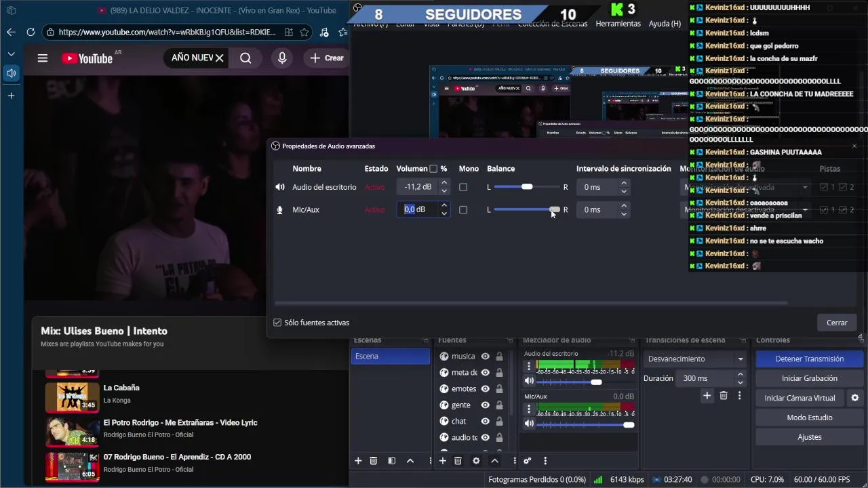Image resolution: width=868 pixels, height=488 pixels.
Task: Add a new source in Fuentes
Action: (442, 461)
